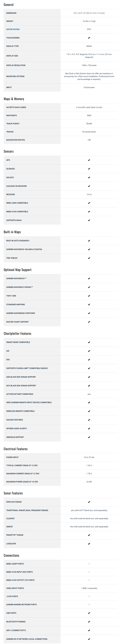The image size is (118, 644).
Task: Click the IPX7 water rating value
Action: click(89, 29)
